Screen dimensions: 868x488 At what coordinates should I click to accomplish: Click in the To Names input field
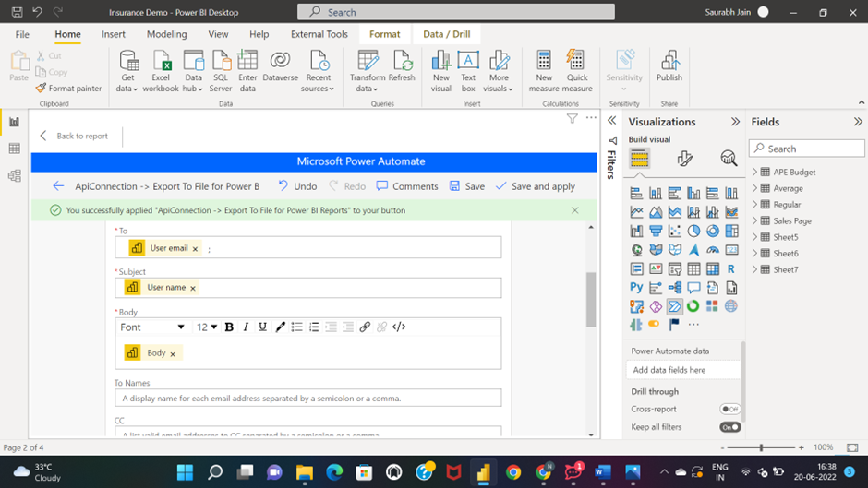point(307,398)
